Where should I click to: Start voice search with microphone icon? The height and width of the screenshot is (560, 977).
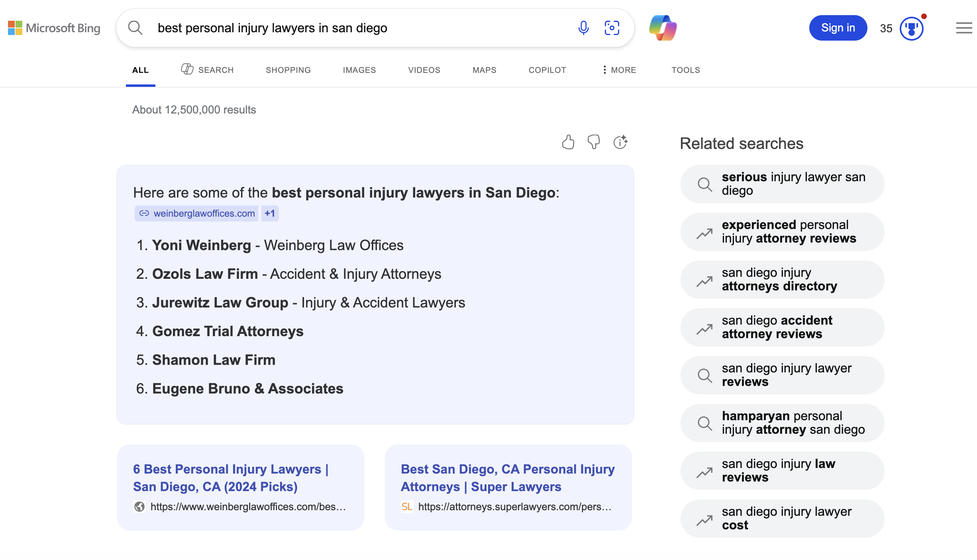point(583,28)
